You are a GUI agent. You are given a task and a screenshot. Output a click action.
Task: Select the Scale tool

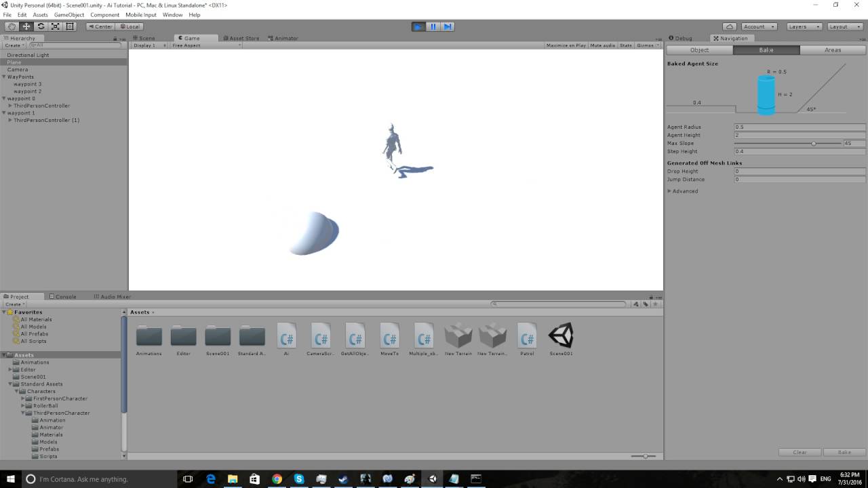pyautogui.click(x=55, y=26)
